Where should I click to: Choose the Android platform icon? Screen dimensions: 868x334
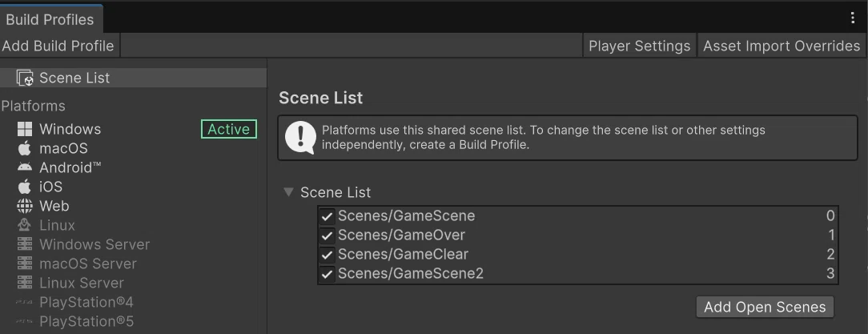(25, 167)
